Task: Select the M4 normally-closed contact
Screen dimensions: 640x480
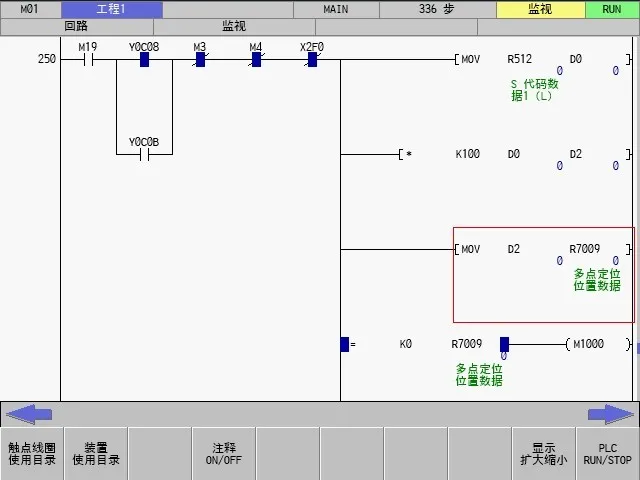Action: coord(256,60)
